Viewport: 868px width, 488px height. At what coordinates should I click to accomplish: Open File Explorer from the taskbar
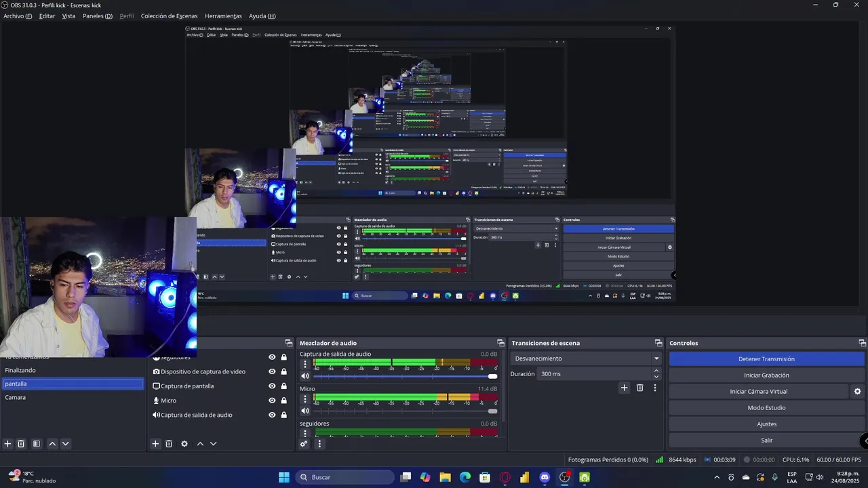pyautogui.click(x=446, y=477)
